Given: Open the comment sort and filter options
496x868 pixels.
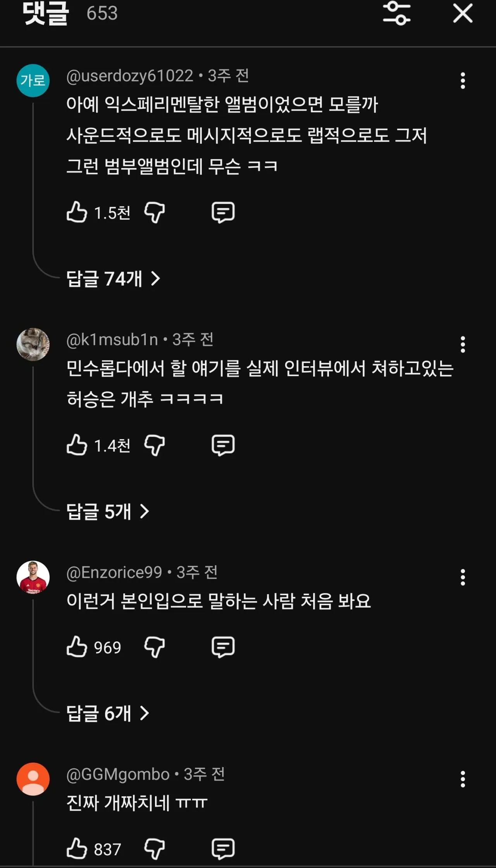Looking at the screenshot, I should tap(396, 14).
